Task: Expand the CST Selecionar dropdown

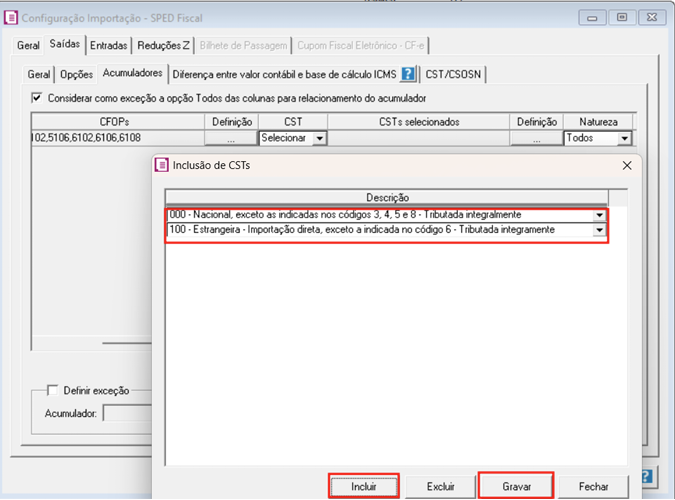Action: point(319,139)
